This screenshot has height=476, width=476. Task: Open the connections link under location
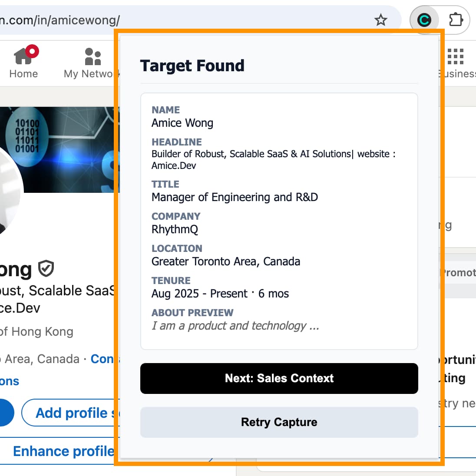pos(10,381)
